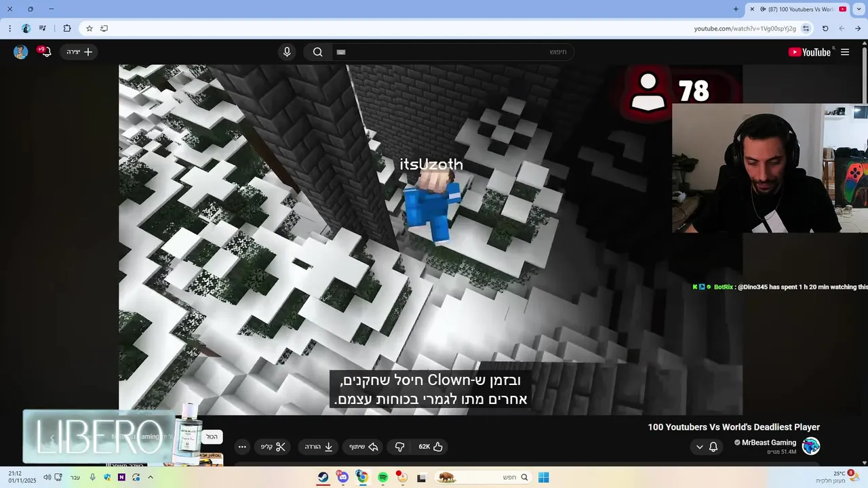Open a new browser tab
868x488 pixels.
pos(736,9)
